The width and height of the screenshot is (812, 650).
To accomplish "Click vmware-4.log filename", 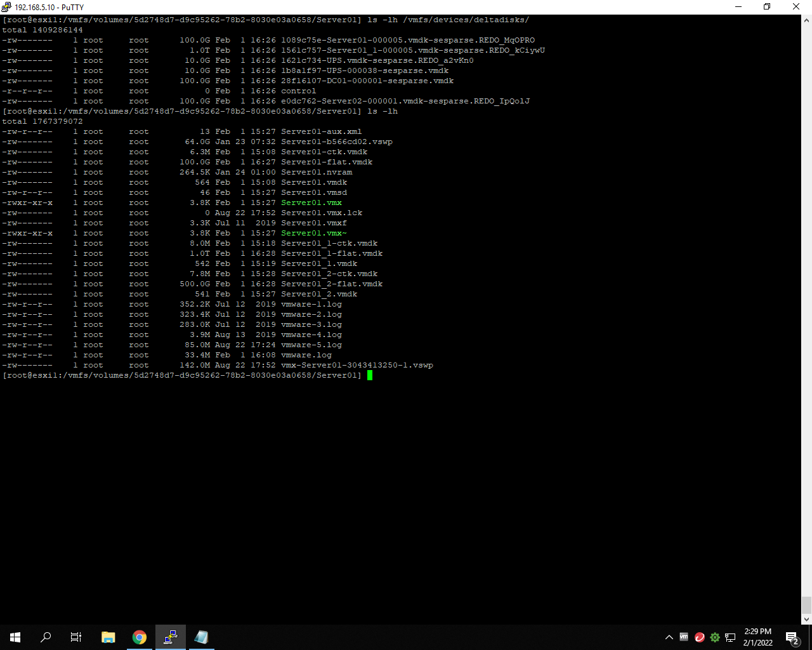I will coord(311,335).
